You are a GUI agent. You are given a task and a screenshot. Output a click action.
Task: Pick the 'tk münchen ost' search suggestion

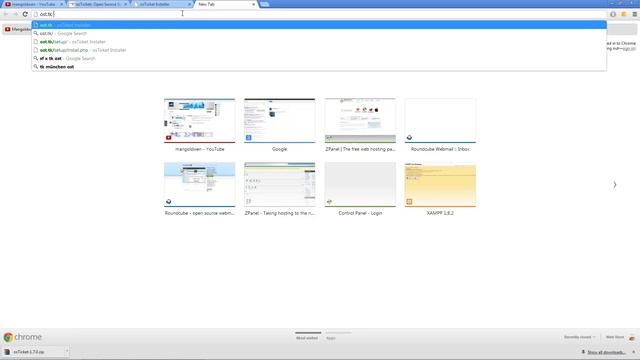pyautogui.click(x=319, y=67)
